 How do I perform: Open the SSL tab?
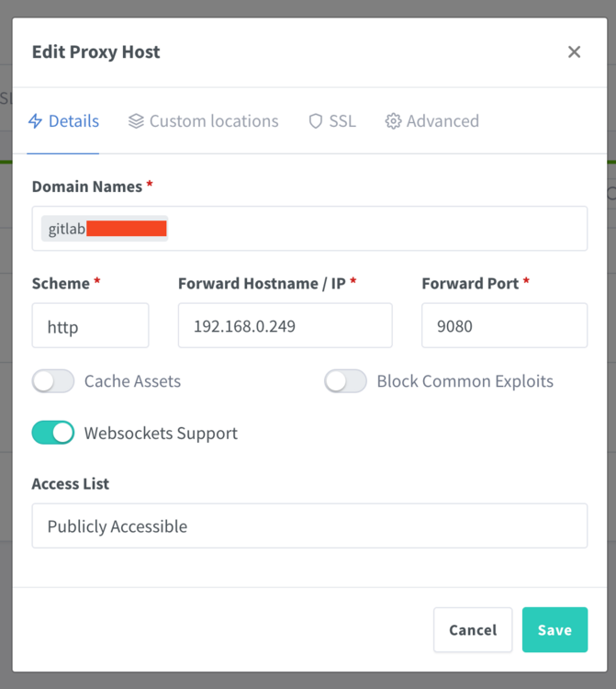332,121
